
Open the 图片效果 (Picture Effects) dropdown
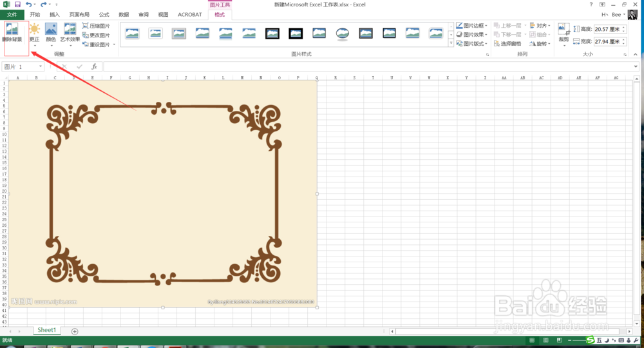[x=471, y=35]
